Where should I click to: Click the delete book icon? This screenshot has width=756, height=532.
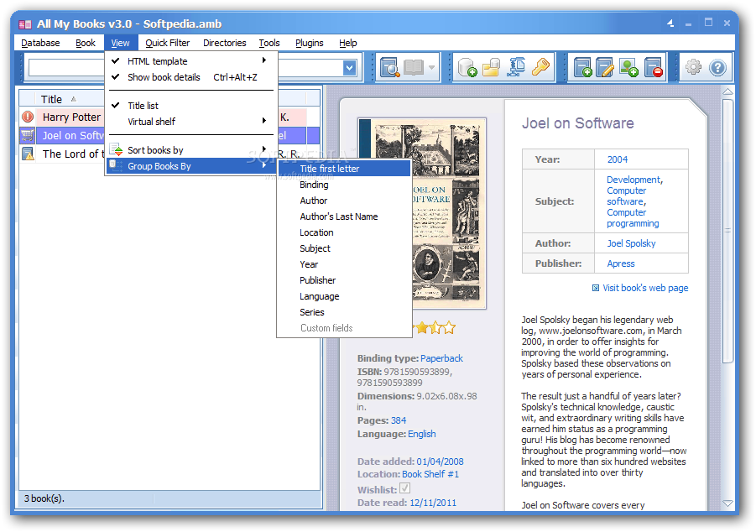(x=654, y=67)
